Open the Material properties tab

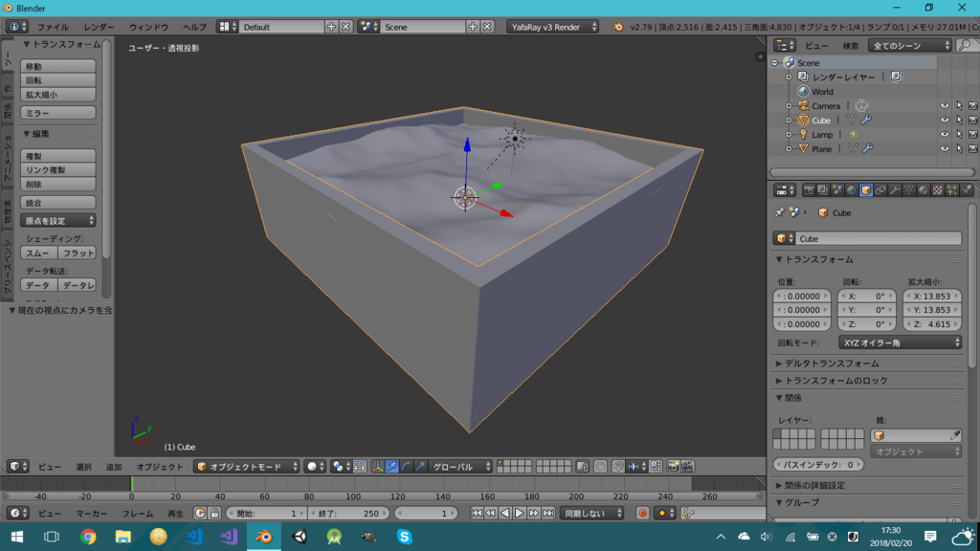tap(924, 190)
